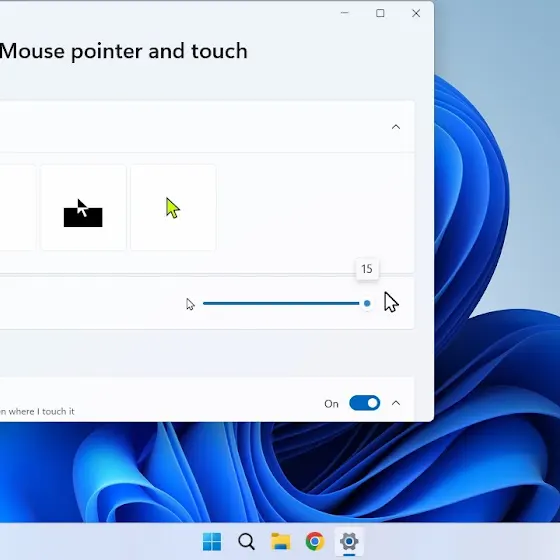Collapse the mouse pointer style section
560x560 pixels.
tap(396, 127)
